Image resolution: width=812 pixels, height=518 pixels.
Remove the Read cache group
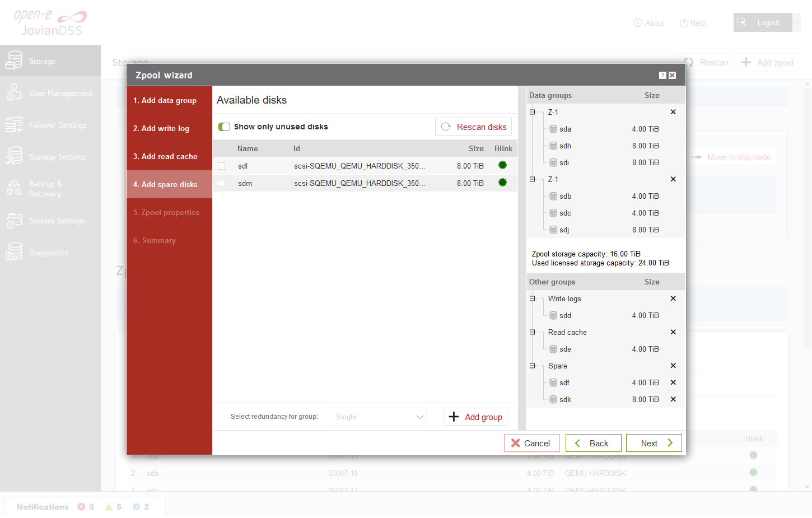[673, 332]
